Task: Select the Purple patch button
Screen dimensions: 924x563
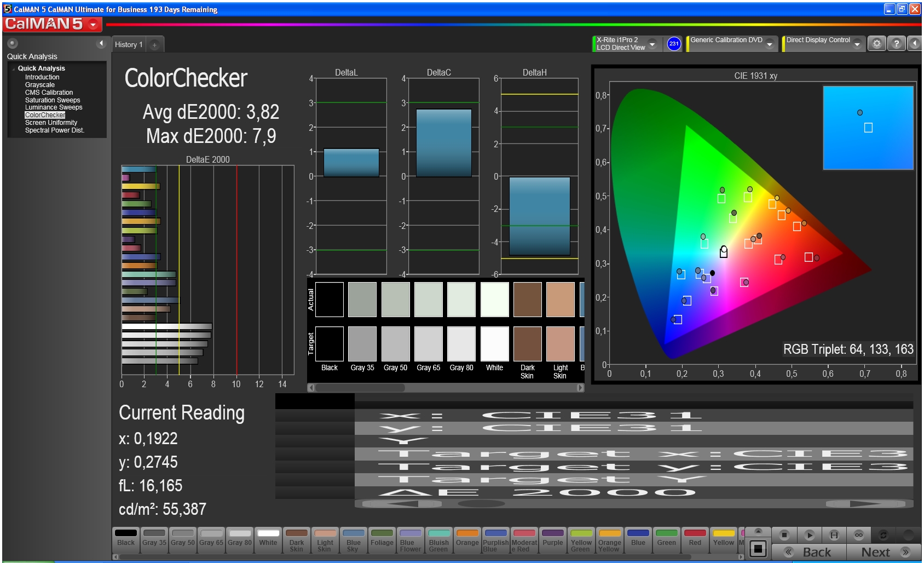Action: point(553,540)
